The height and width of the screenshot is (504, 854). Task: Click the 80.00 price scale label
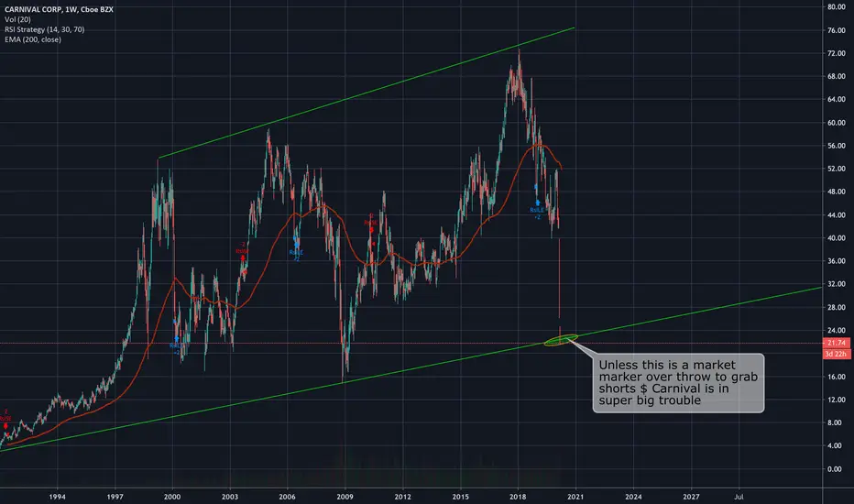click(837, 7)
